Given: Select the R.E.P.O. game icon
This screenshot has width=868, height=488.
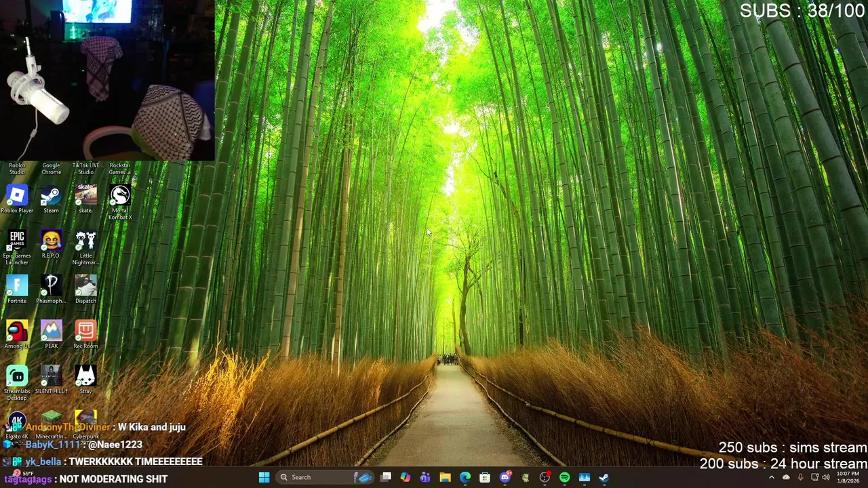Looking at the screenshot, I should (x=51, y=245).
